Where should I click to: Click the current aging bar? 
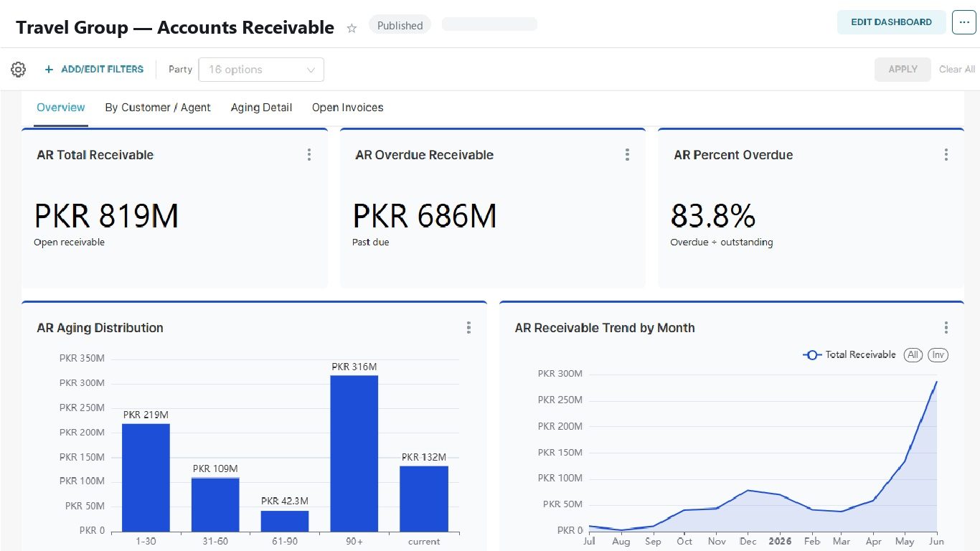(x=424, y=499)
